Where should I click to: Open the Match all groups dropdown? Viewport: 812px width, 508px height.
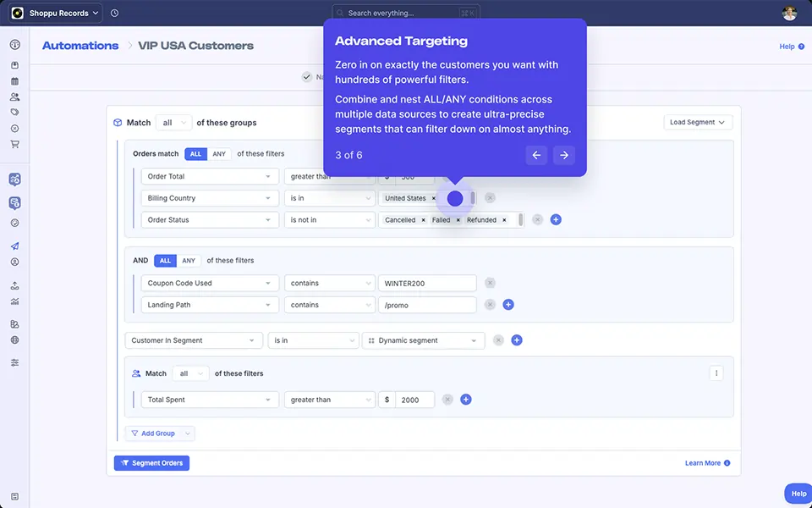pyautogui.click(x=173, y=122)
